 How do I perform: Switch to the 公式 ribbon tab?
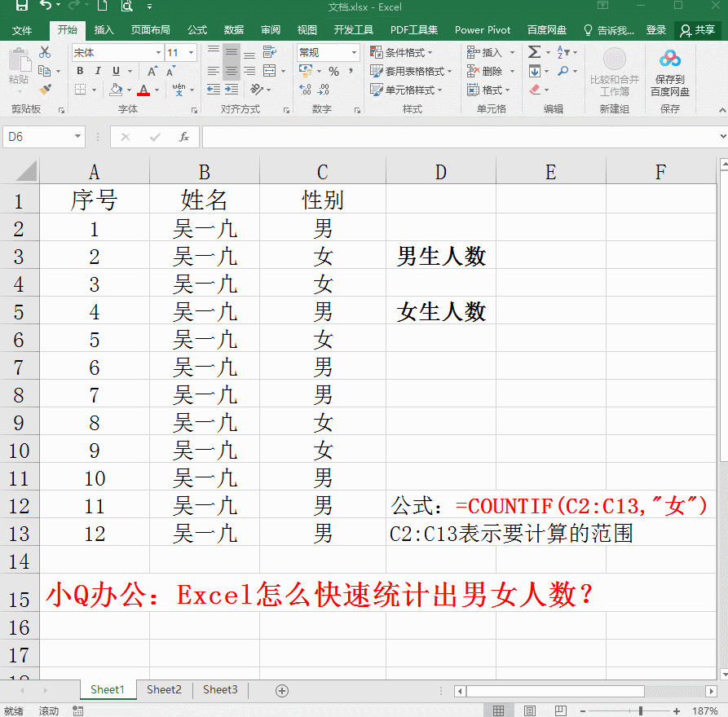point(196,30)
